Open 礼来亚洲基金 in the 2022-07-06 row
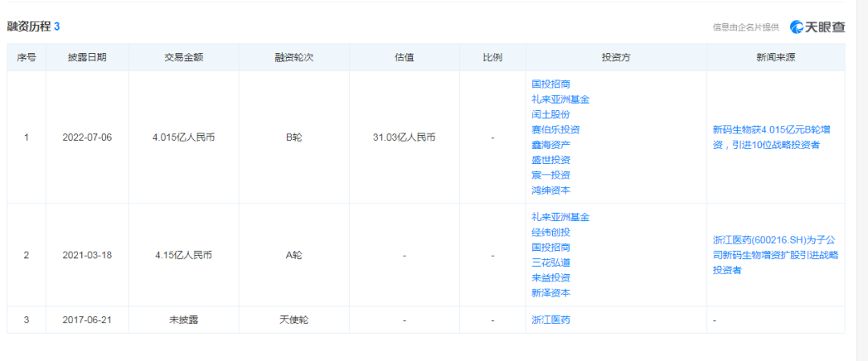The height and width of the screenshot is (361, 868). pos(560,99)
